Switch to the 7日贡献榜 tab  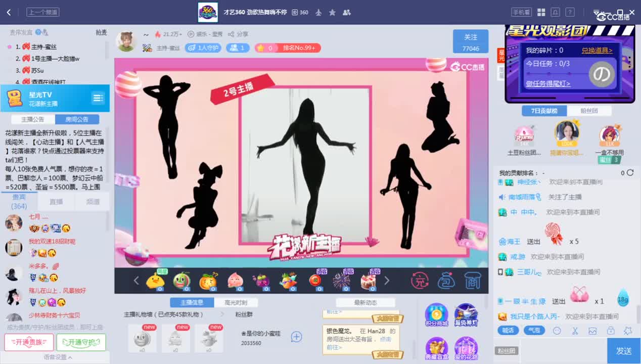pos(544,111)
